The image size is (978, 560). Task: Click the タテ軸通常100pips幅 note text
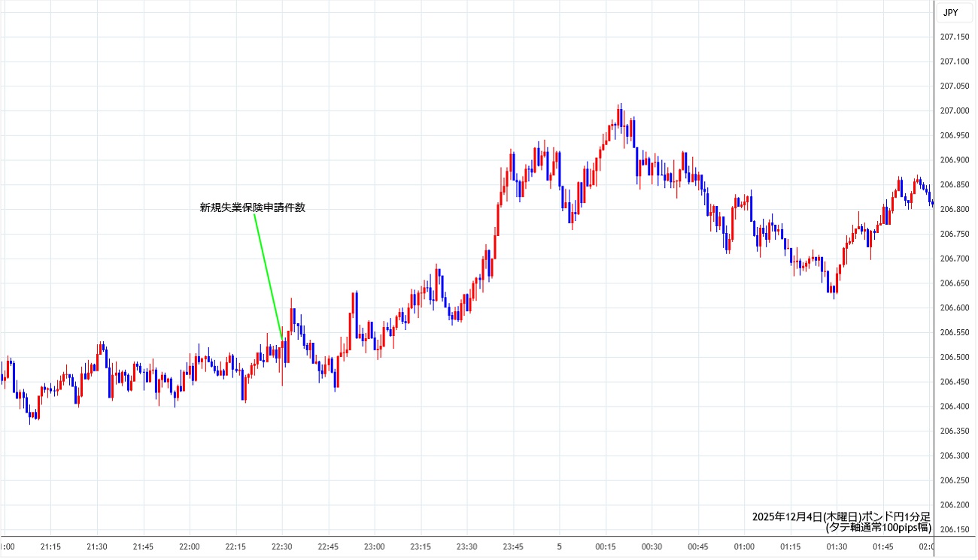point(878,528)
